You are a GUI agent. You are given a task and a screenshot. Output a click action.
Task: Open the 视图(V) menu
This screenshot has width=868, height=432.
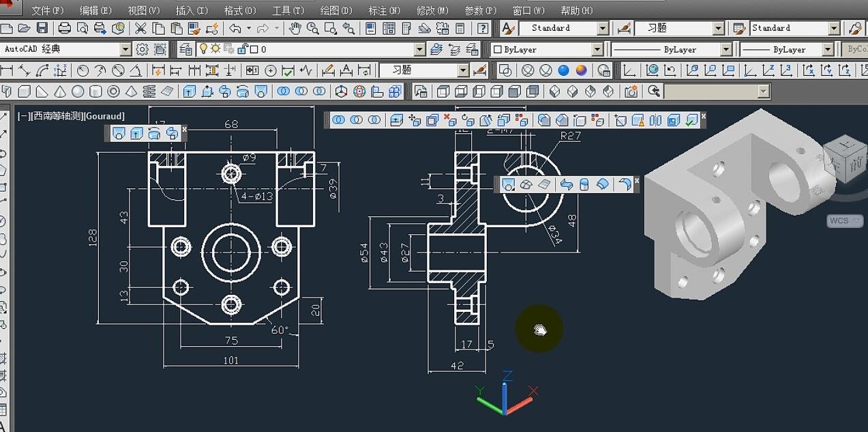143,10
